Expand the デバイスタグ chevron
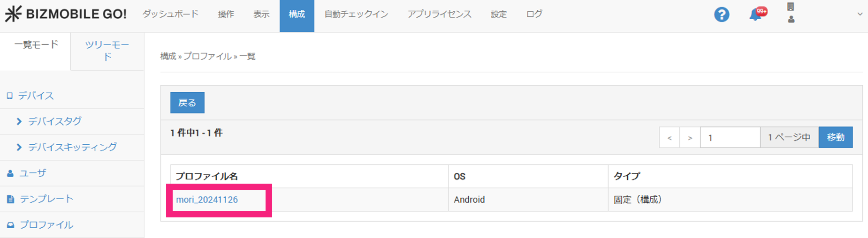This screenshot has width=868, height=238. [19, 121]
